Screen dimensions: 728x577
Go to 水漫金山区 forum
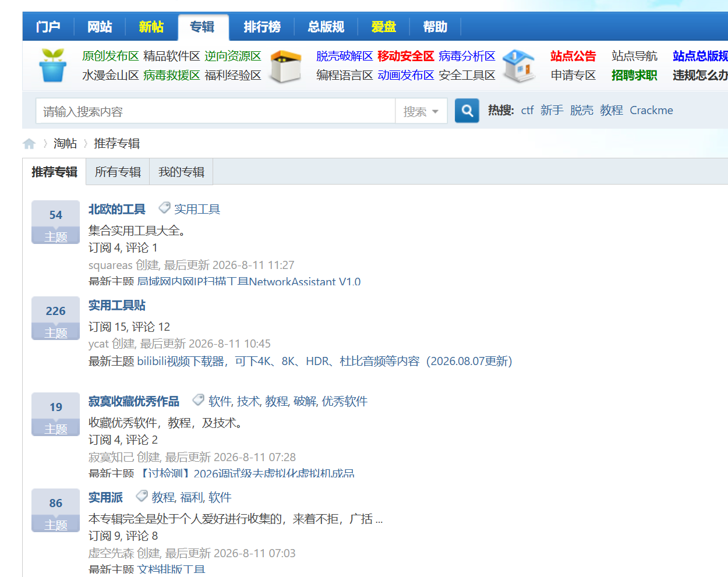pos(111,75)
